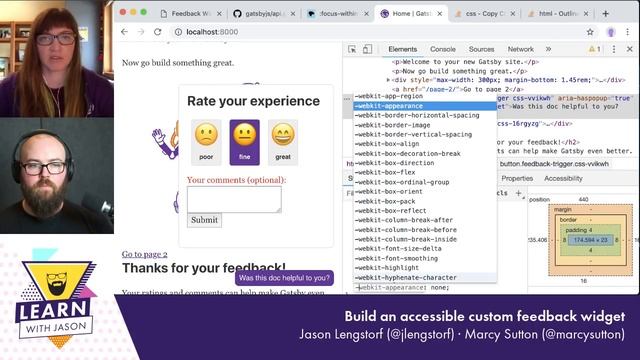640x360 pixels.
Task: Go back with the browser back arrow
Action: point(124,32)
